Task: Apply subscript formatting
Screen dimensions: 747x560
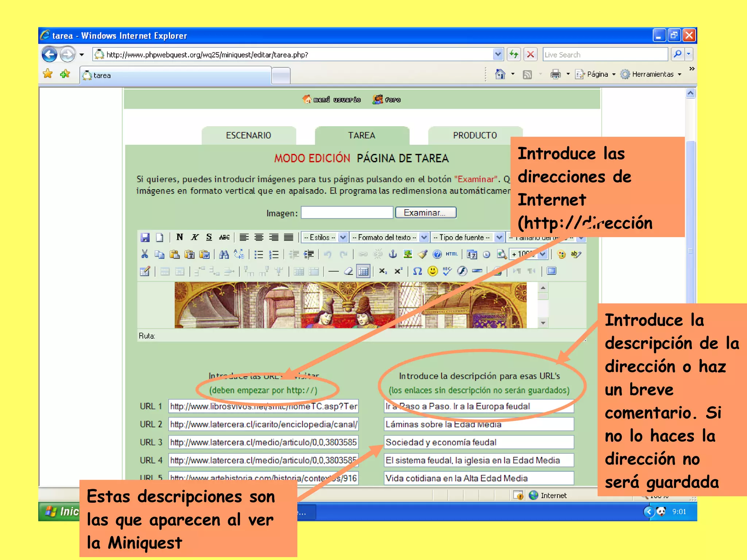Action: [x=383, y=271]
